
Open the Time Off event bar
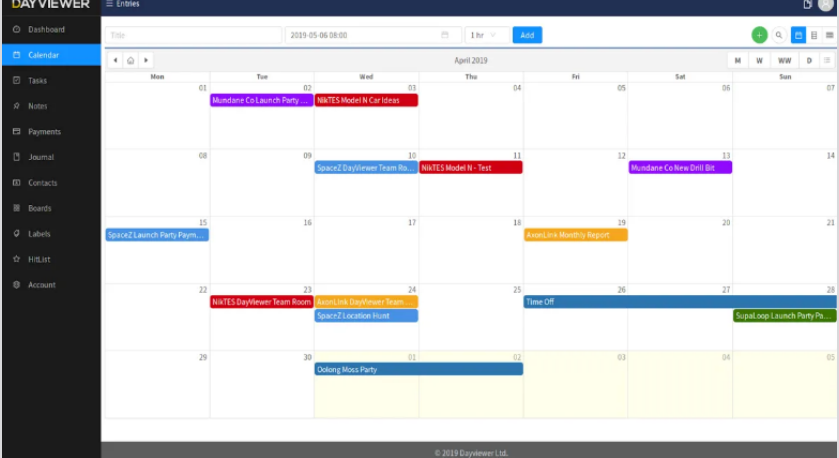pyautogui.click(x=680, y=302)
